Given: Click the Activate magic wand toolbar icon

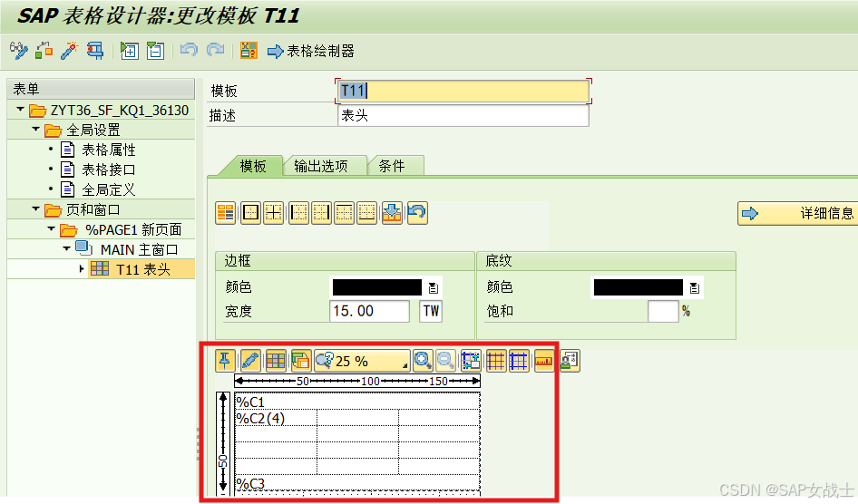Looking at the screenshot, I should (x=70, y=51).
